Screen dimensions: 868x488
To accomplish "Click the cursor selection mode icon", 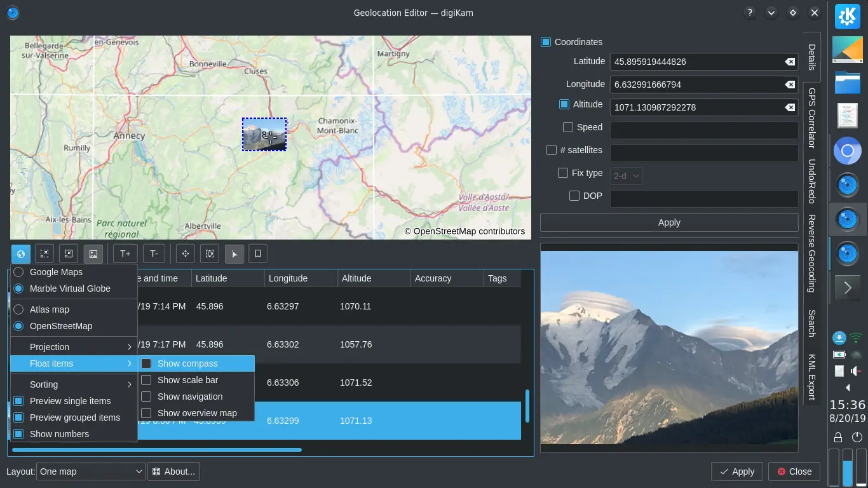I will point(234,254).
